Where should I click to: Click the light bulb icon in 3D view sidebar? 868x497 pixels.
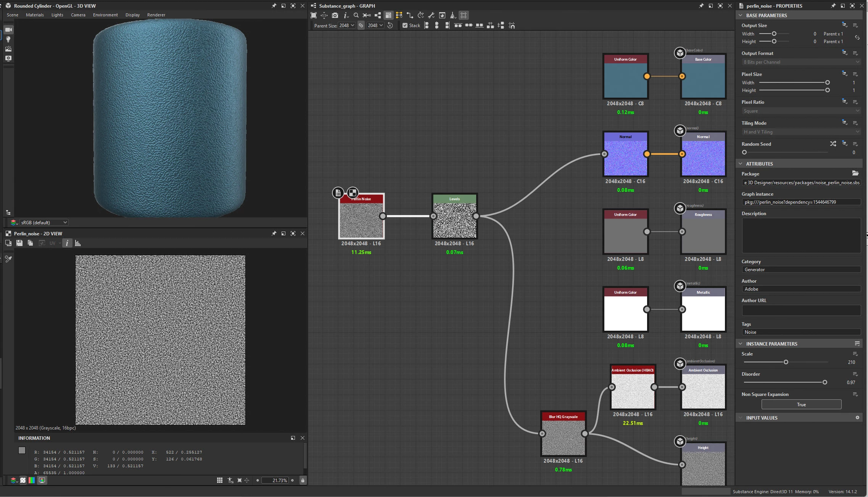8,39
